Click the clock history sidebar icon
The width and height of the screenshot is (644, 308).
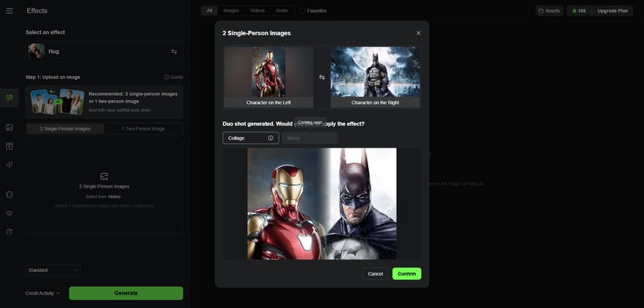click(x=9, y=232)
